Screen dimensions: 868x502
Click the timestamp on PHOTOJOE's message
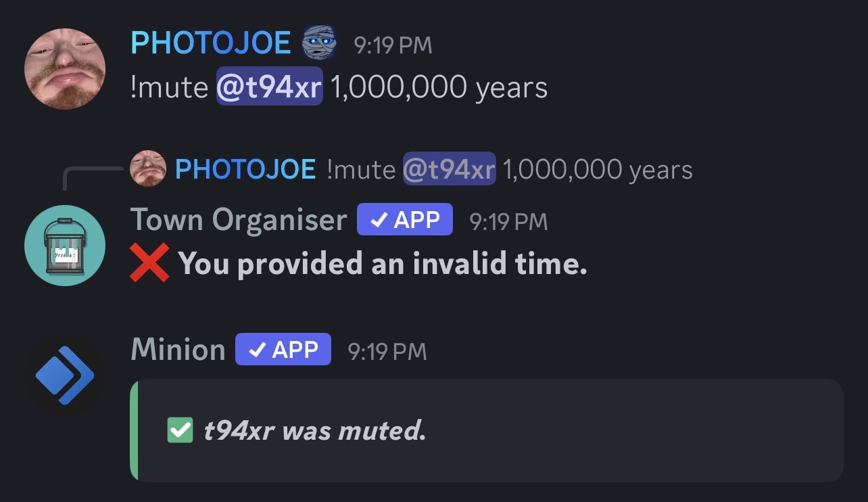pos(393,45)
